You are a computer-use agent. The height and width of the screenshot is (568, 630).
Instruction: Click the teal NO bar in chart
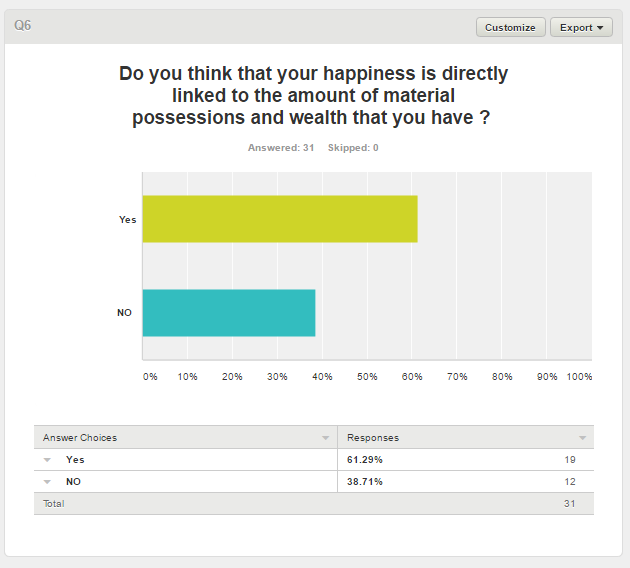pyautogui.click(x=229, y=312)
